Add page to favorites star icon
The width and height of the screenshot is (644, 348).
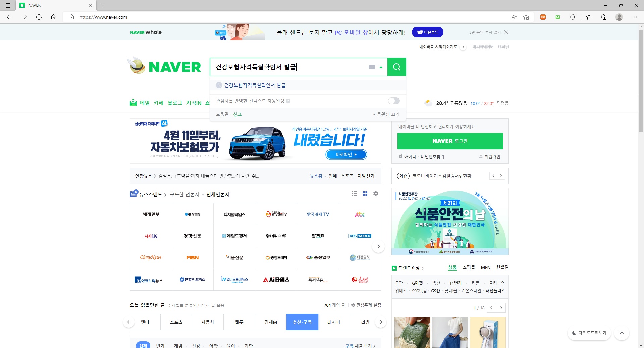point(526,17)
